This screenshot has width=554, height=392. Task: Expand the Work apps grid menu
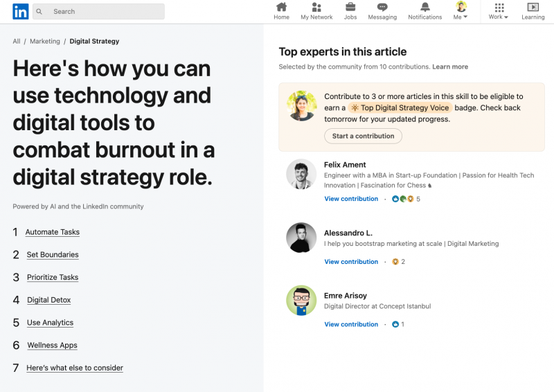499,11
